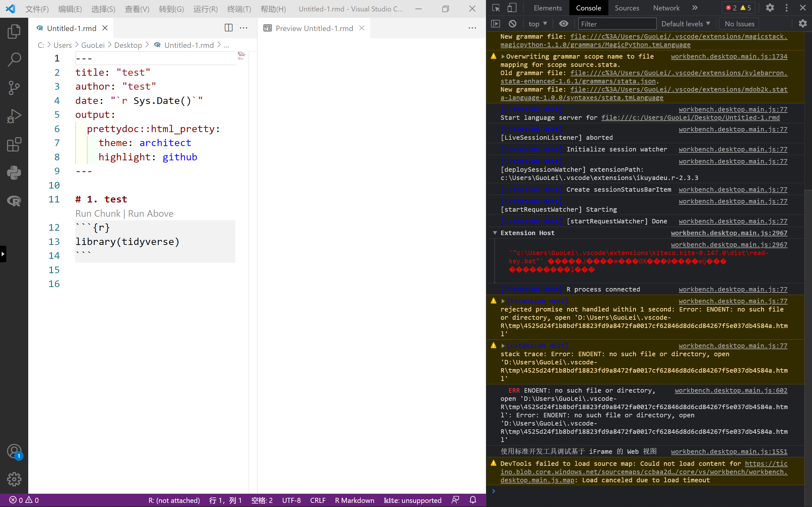812x507 pixels.
Task: Open the Source Control view
Action: pyautogui.click(x=14, y=88)
